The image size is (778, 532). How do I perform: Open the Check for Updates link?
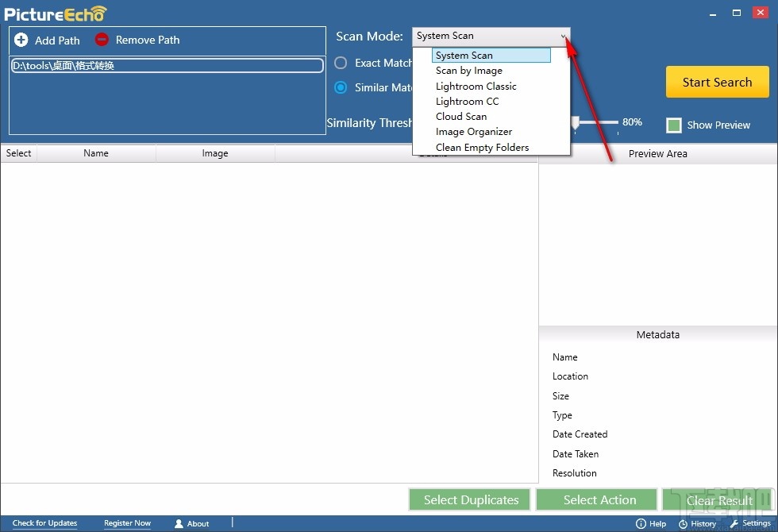pos(44,523)
